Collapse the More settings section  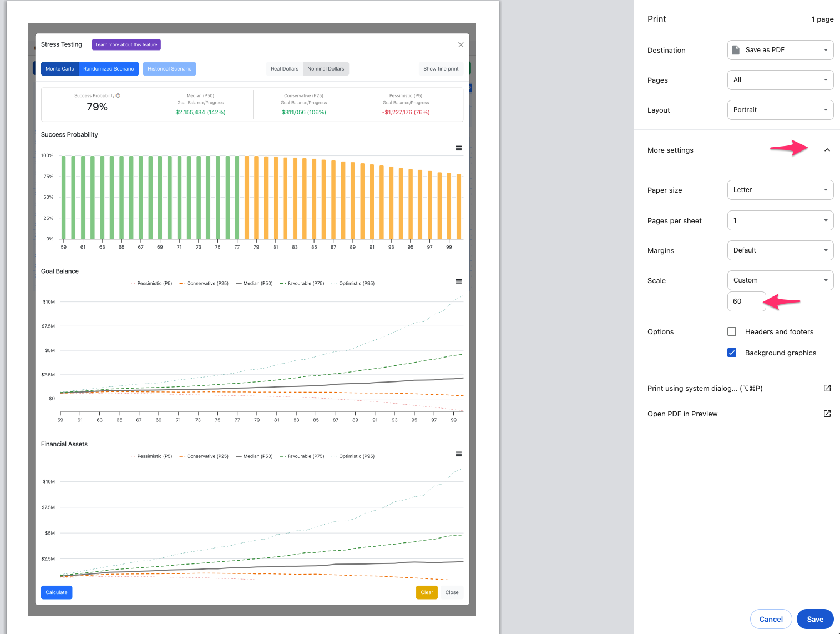coord(827,150)
